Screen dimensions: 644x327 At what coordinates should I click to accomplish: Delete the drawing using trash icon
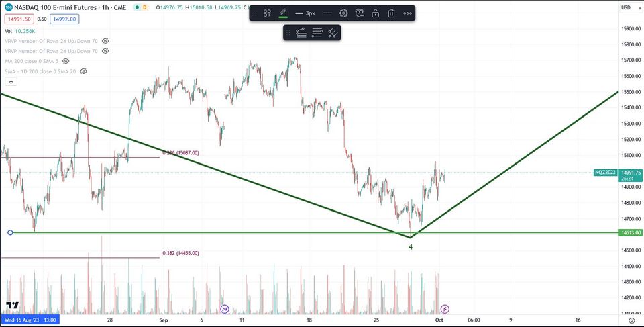391,13
